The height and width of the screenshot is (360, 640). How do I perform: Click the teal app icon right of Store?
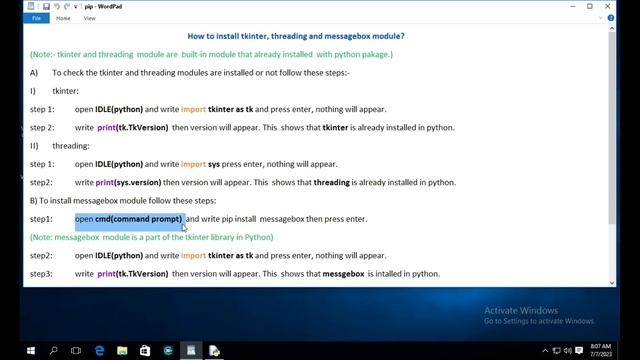pos(168,351)
